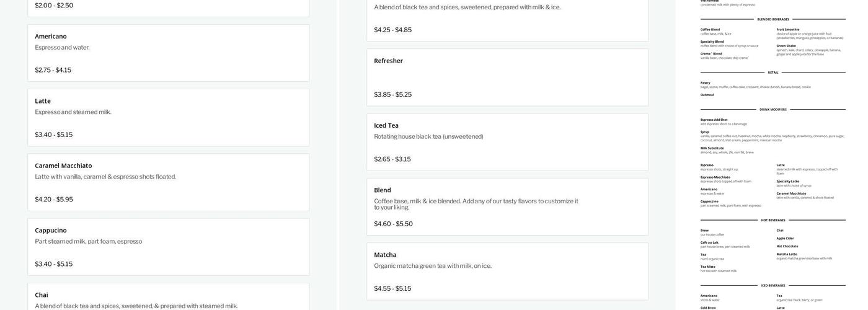
Task: Select the Cappucino menu item
Action: click(168, 247)
